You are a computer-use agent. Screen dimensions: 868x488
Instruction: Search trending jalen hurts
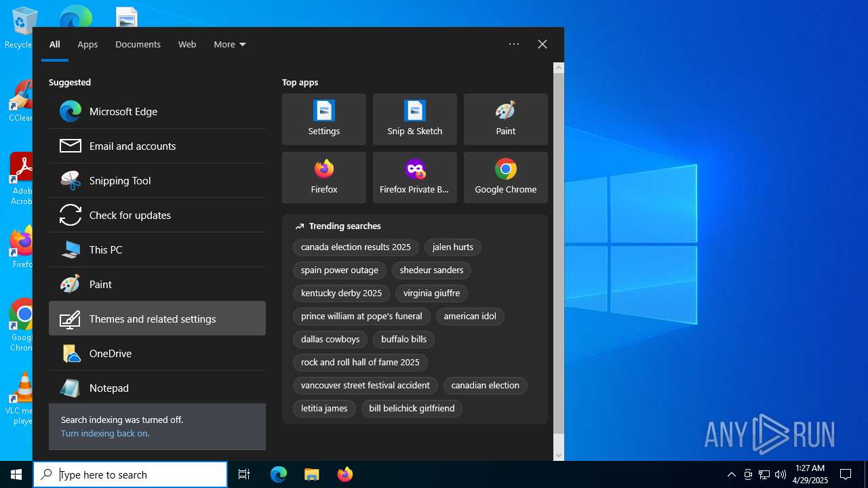click(x=453, y=247)
